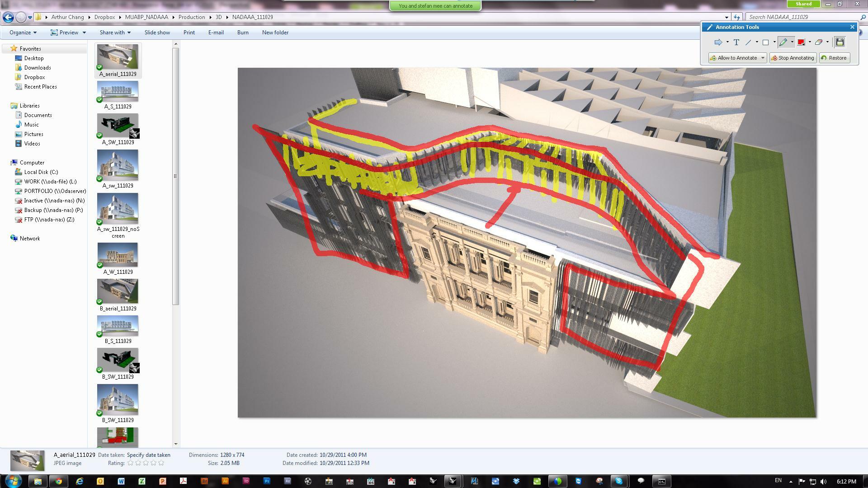Open Documents library
868x488 pixels.
click(38, 115)
